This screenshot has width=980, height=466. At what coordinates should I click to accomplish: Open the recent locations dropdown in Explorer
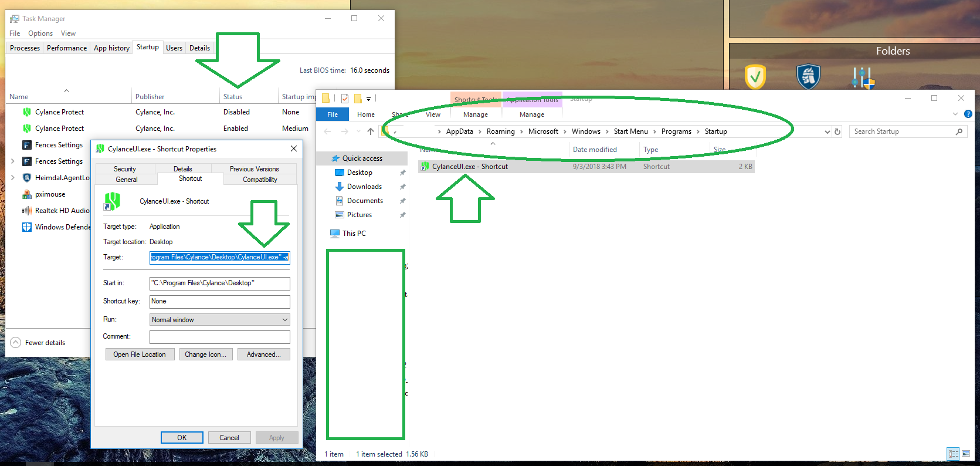[358, 131]
